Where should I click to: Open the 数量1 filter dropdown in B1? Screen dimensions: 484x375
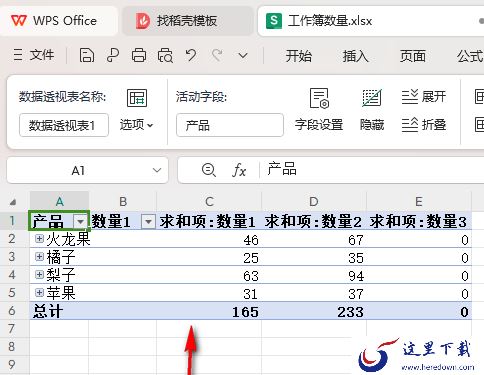point(148,221)
